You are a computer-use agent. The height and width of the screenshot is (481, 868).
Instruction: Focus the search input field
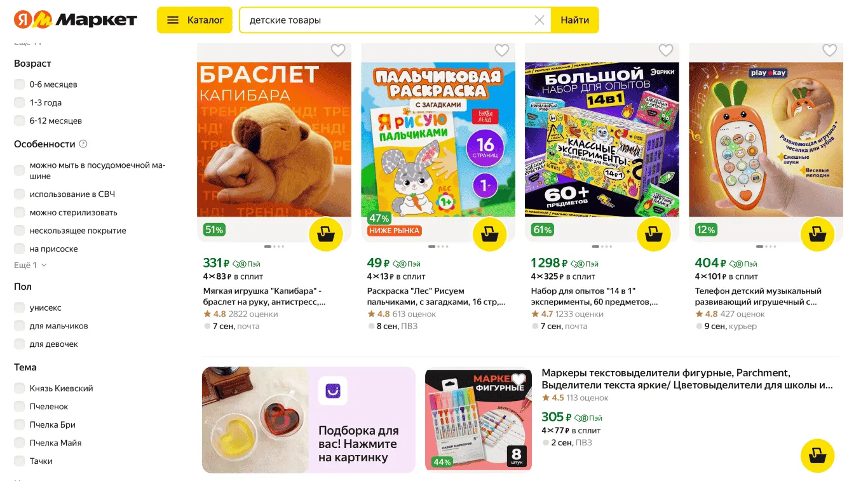(x=388, y=20)
